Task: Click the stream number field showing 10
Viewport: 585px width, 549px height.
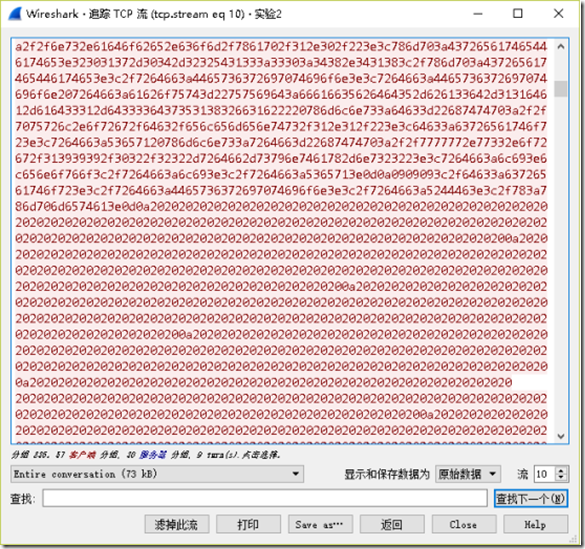Action: [x=545, y=474]
